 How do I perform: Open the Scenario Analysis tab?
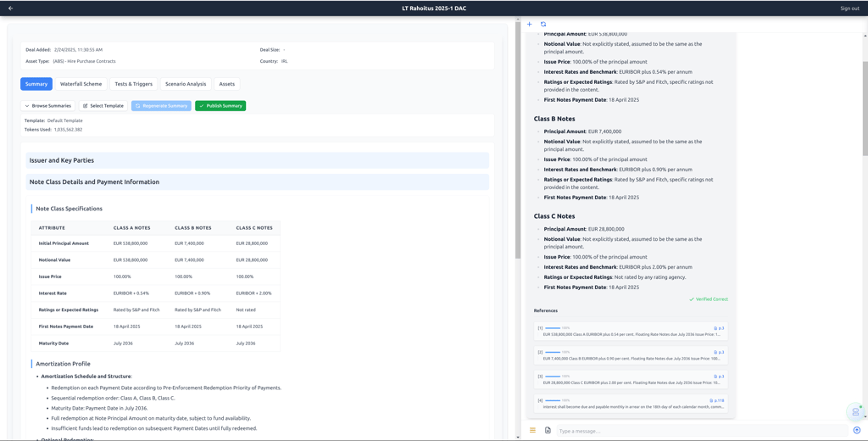pos(186,84)
